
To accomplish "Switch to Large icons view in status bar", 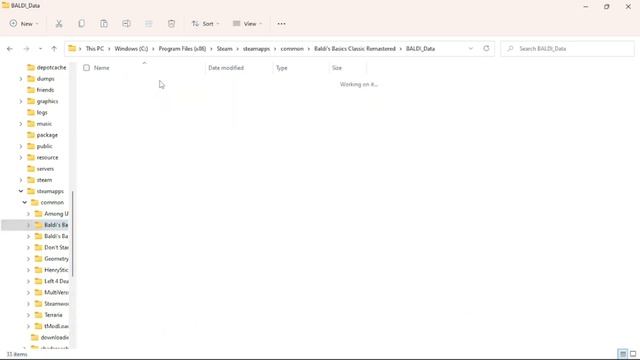I will coord(633,354).
